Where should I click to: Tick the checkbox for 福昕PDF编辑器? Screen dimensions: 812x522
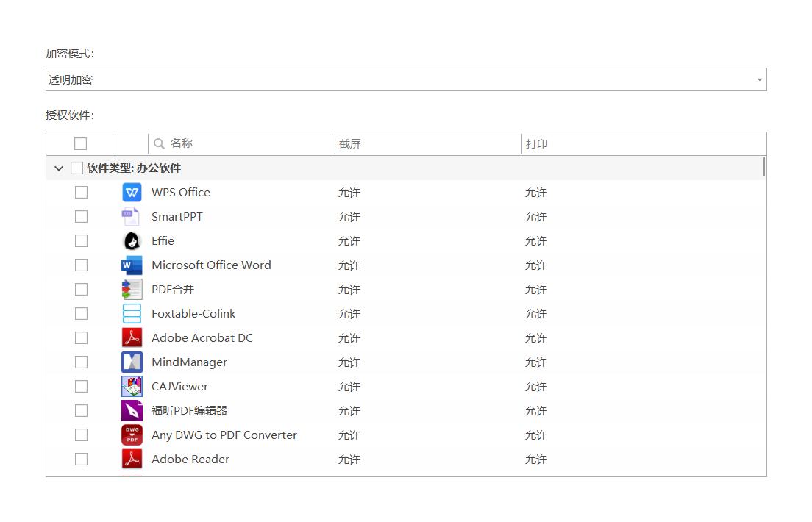point(81,411)
